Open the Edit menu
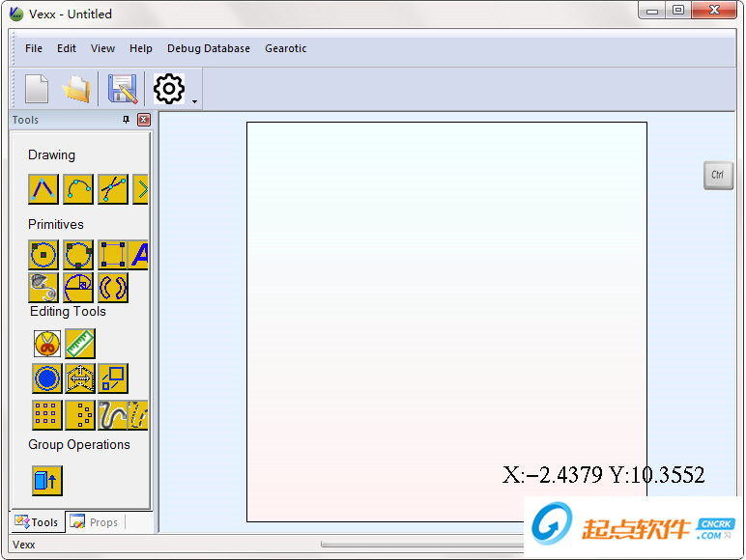 pyautogui.click(x=67, y=48)
